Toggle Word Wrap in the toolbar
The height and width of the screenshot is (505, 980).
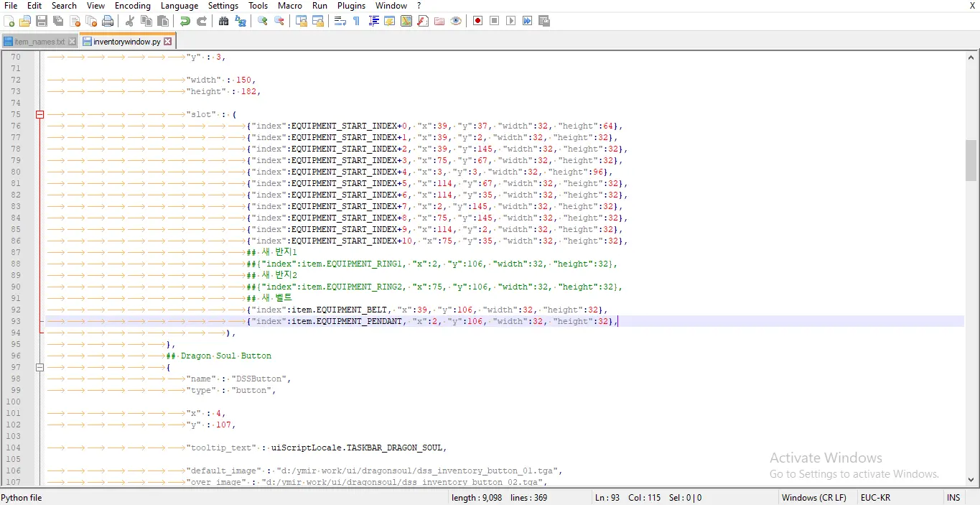coord(340,21)
